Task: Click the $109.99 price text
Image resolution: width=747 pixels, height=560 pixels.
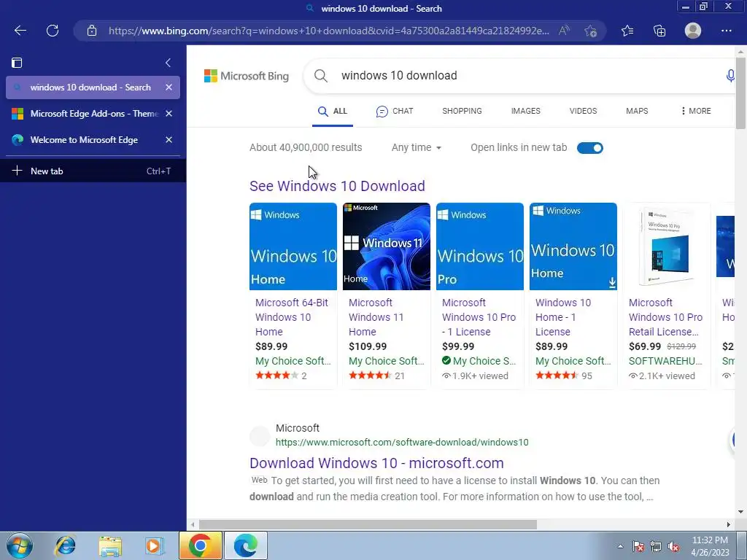Action: coord(368,346)
